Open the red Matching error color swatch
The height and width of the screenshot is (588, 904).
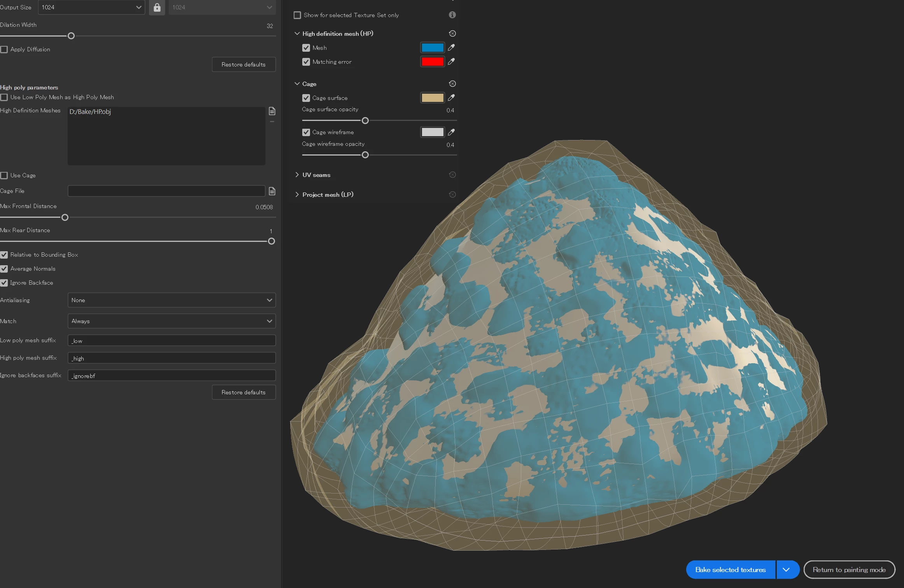432,61
